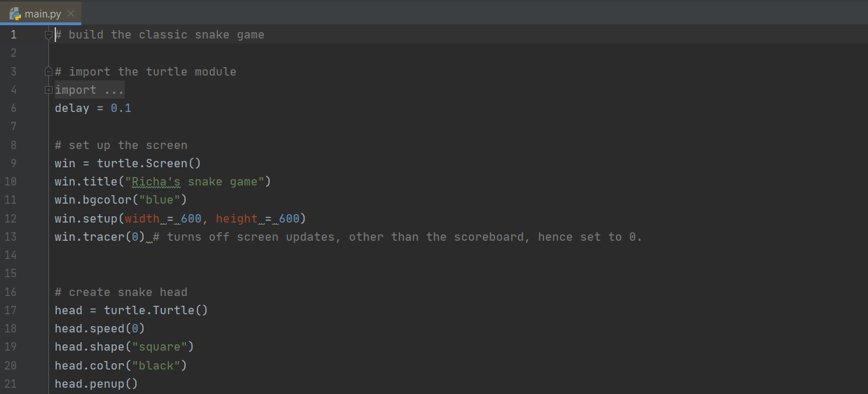Click line number 6 in the gutter
The width and height of the screenshot is (868, 394).
pyautogui.click(x=13, y=108)
